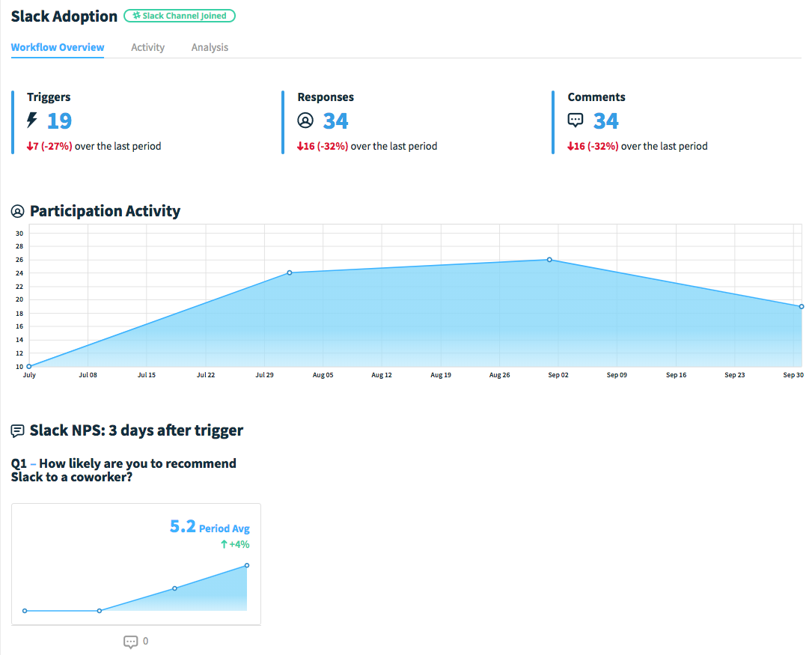Click the Responses count 34
The image size is (812, 655).
tap(335, 121)
